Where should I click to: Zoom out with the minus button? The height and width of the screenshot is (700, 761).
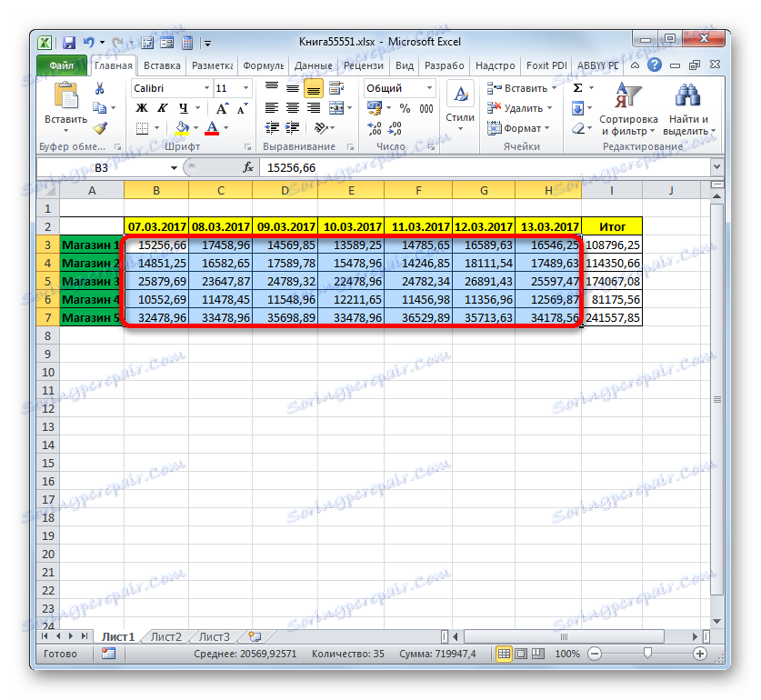pos(595,654)
